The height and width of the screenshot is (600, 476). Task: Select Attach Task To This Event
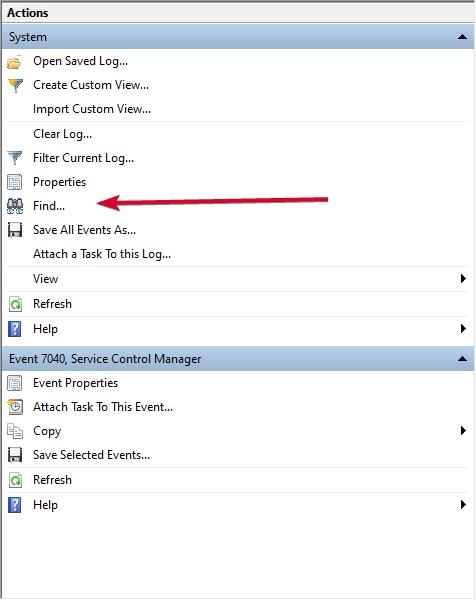pyautogui.click(x=103, y=407)
